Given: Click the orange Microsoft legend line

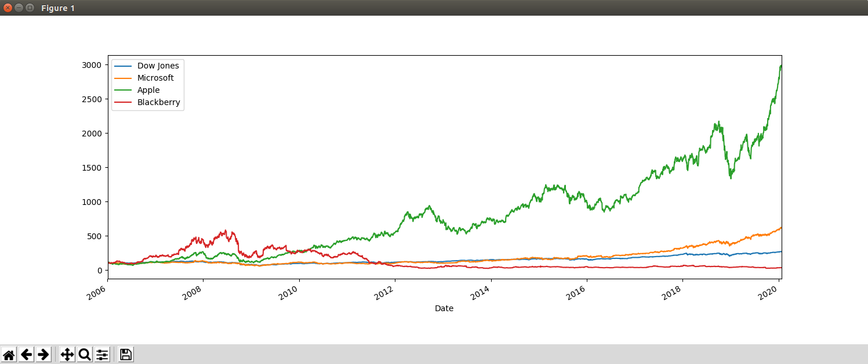Looking at the screenshot, I should click(124, 78).
